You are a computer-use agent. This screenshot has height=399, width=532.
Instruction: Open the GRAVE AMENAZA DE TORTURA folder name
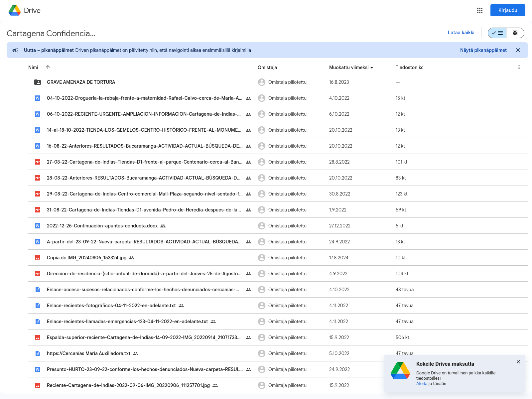coord(81,82)
